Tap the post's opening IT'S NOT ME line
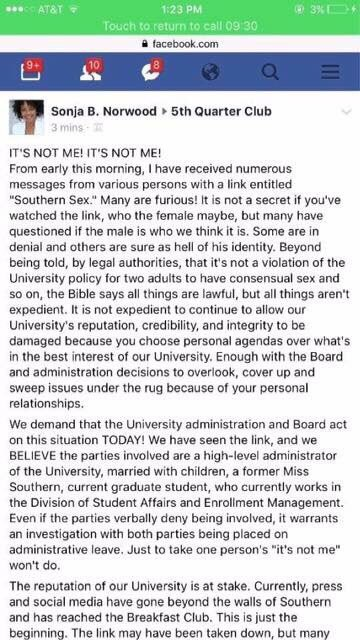The height and width of the screenshot is (640, 360). pyautogui.click(x=85, y=153)
